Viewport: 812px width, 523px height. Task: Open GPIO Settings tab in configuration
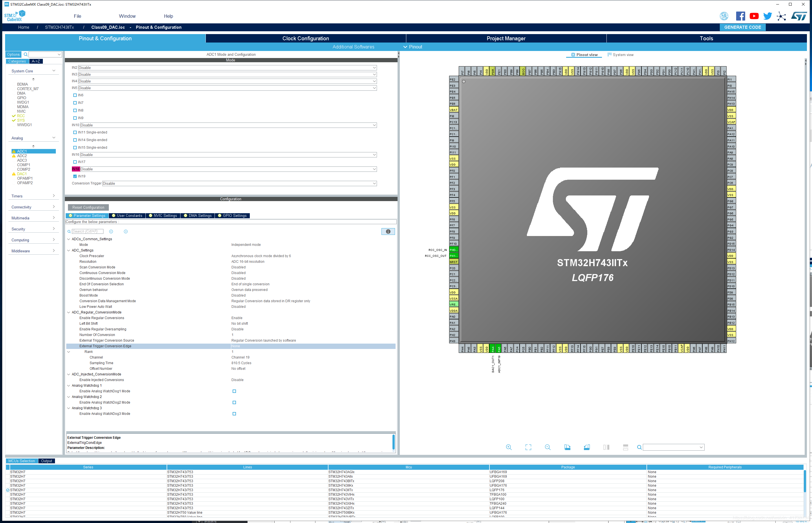234,215
